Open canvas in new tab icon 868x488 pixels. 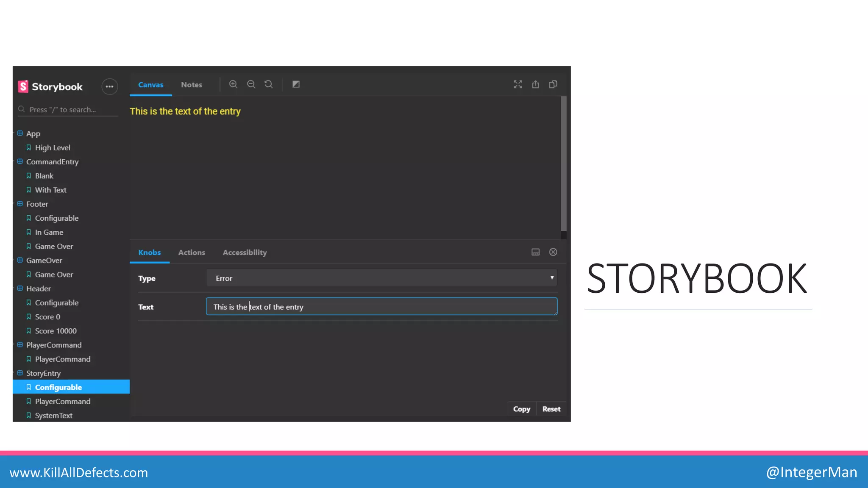[535, 84]
